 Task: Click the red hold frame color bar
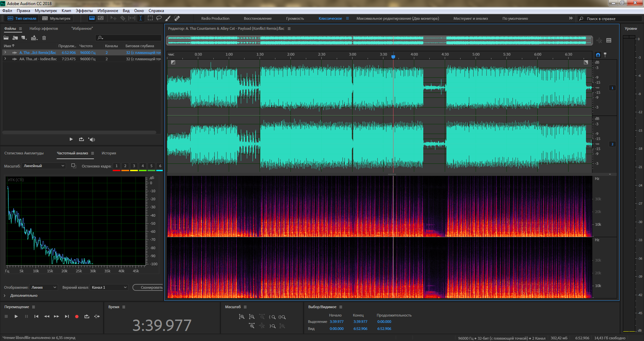tap(116, 170)
